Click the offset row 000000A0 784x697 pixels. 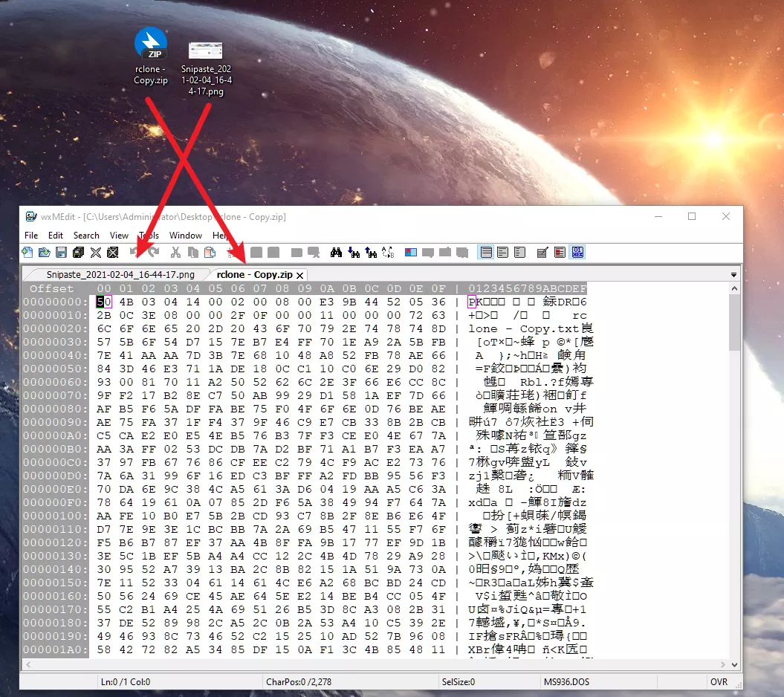[55, 435]
